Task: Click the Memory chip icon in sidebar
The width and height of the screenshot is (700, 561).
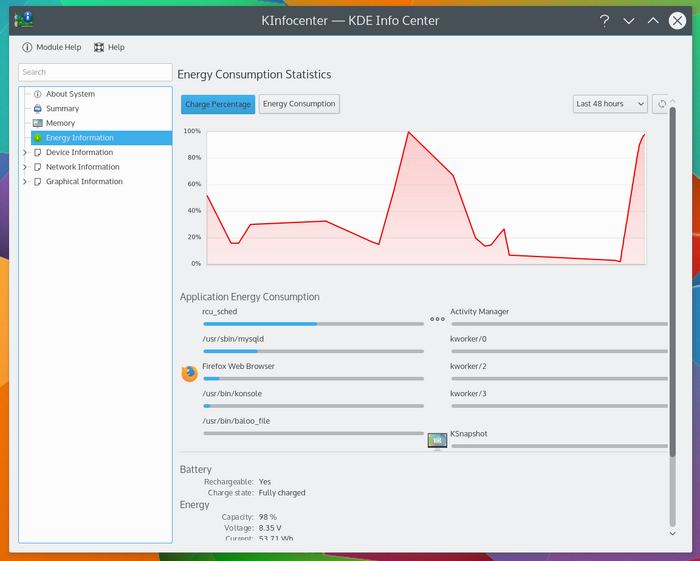Action: click(x=38, y=123)
